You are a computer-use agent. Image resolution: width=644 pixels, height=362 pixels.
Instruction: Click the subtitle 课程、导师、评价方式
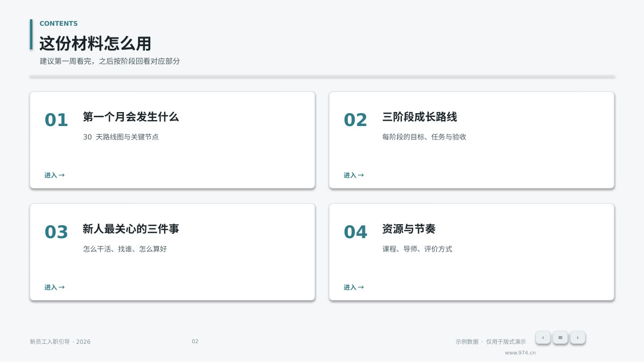[x=417, y=249]
